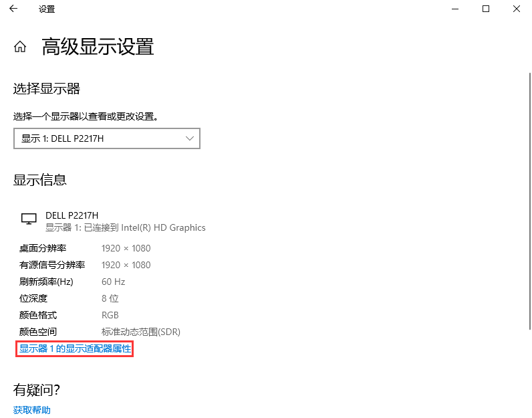Go to the Settings home page icon

(x=21, y=47)
